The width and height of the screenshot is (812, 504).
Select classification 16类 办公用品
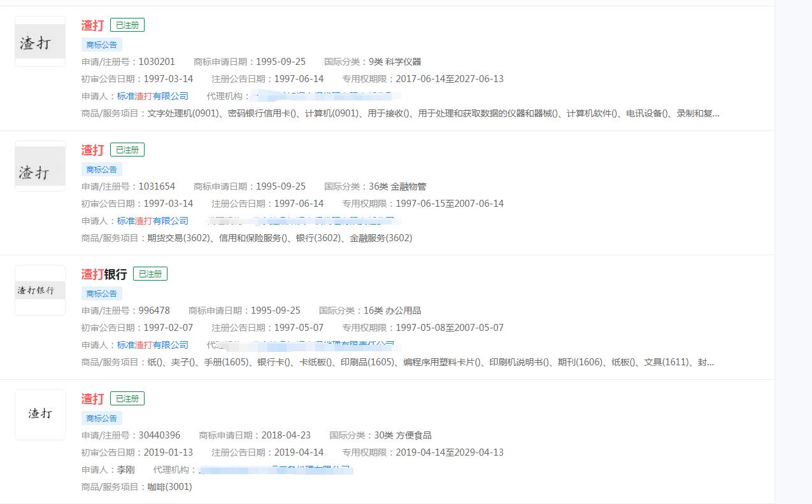(x=392, y=311)
